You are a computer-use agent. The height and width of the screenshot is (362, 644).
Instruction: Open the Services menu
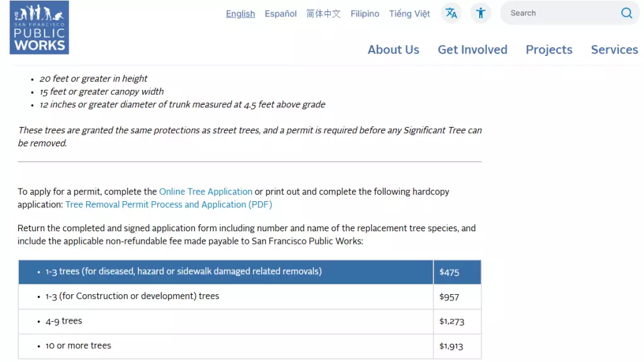(614, 50)
